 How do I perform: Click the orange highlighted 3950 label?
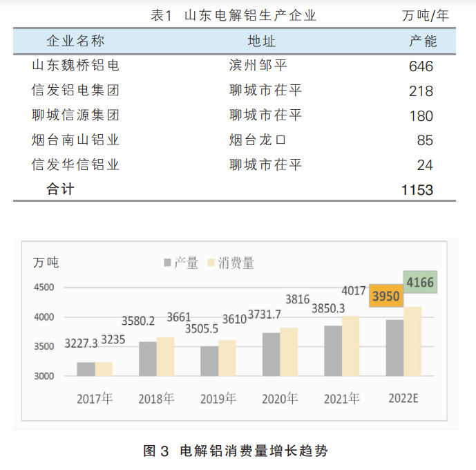tap(386, 296)
